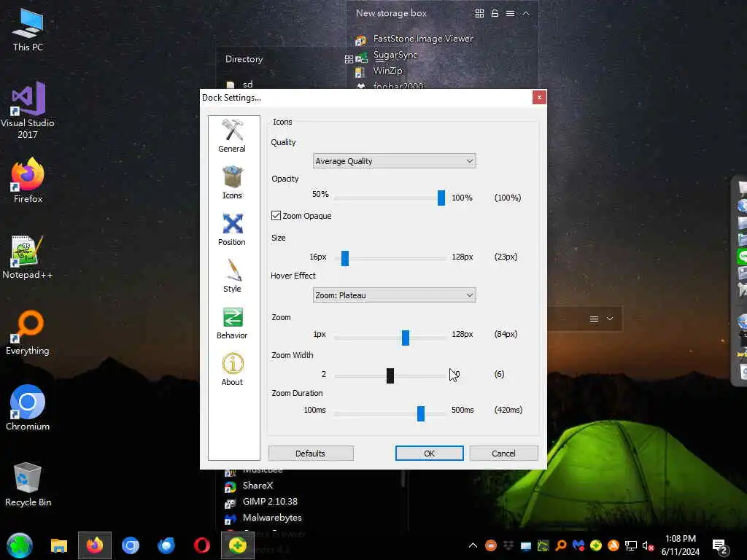Open the Behavior settings tab
The width and height of the screenshot is (747, 560).
click(x=232, y=322)
